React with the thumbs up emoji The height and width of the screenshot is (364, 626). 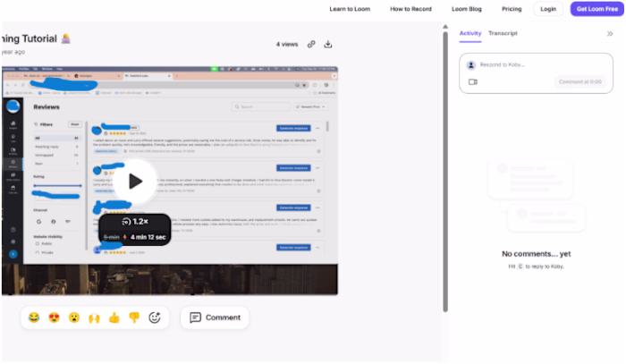114,317
